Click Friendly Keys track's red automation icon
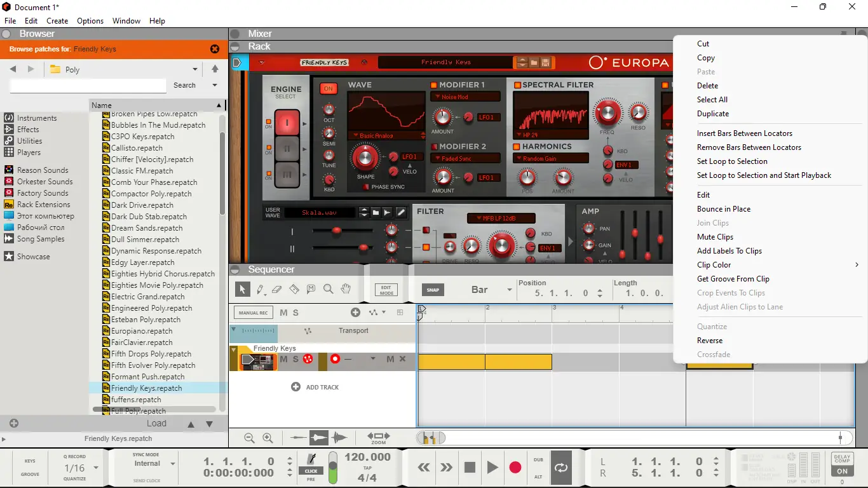The height and width of the screenshot is (488, 868). 308,359
